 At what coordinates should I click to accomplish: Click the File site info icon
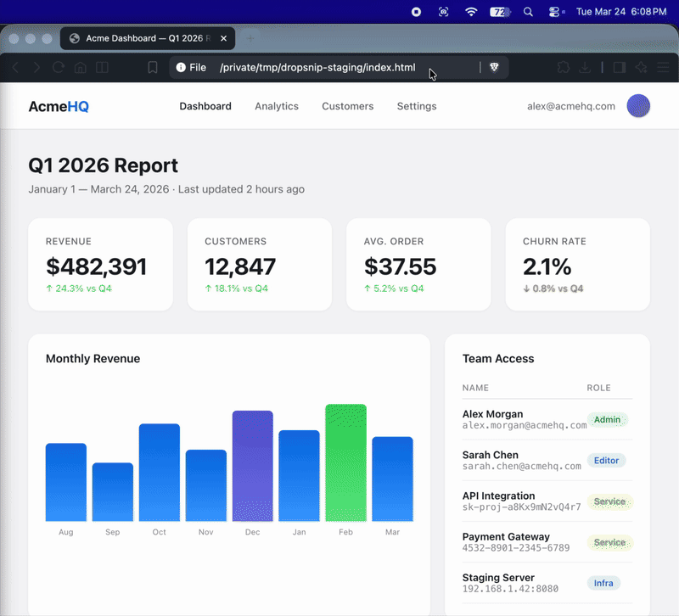pos(181,68)
